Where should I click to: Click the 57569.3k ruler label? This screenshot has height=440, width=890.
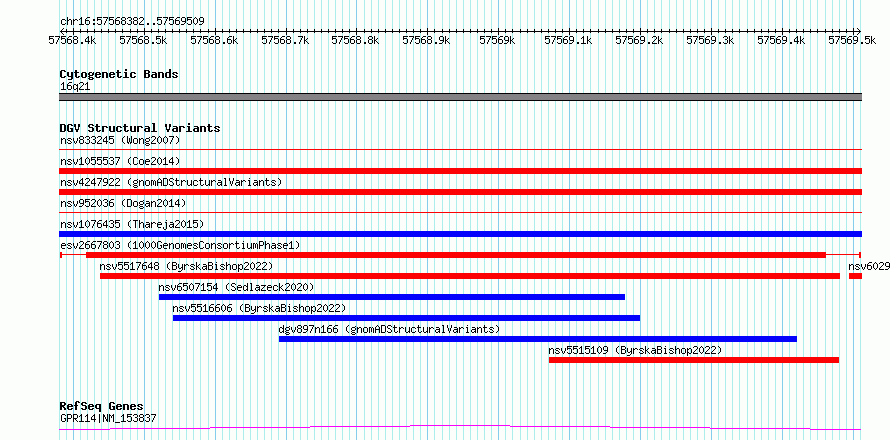(x=710, y=40)
